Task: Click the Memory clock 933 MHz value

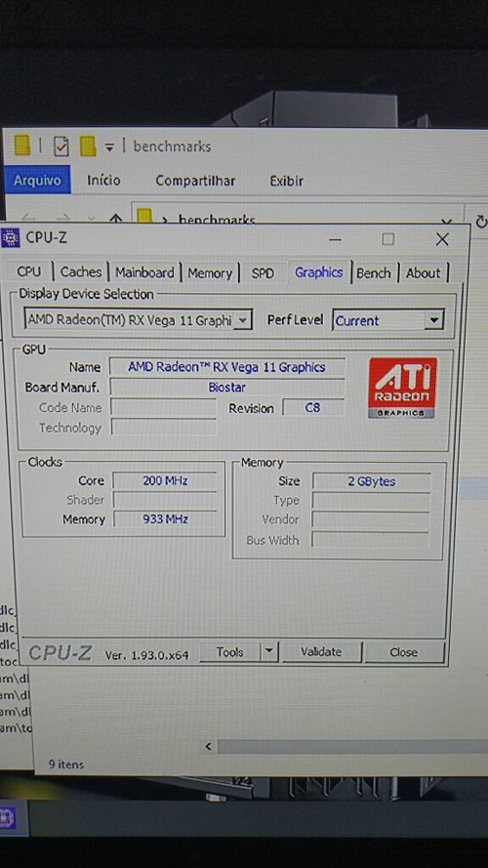Action: click(x=165, y=519)
